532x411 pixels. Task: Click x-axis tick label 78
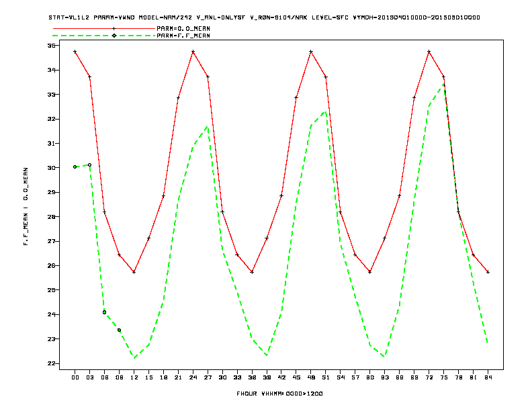(458, 377)
